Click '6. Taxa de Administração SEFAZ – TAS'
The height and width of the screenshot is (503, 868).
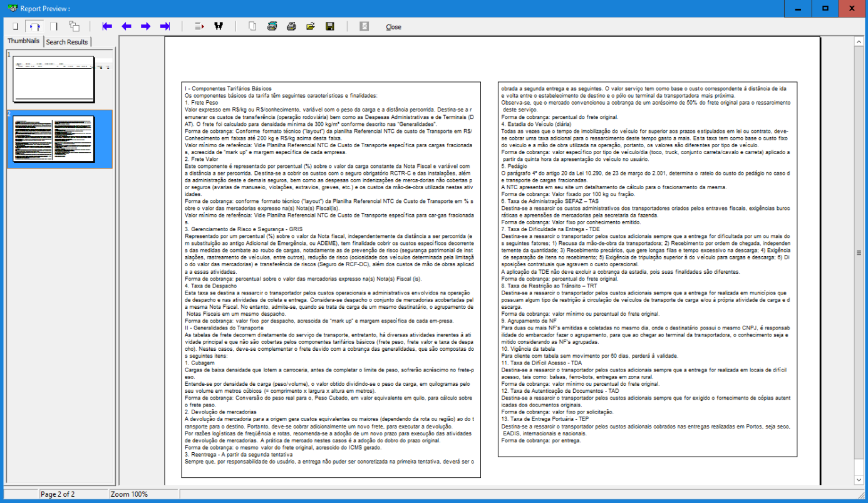pos(550,201)
